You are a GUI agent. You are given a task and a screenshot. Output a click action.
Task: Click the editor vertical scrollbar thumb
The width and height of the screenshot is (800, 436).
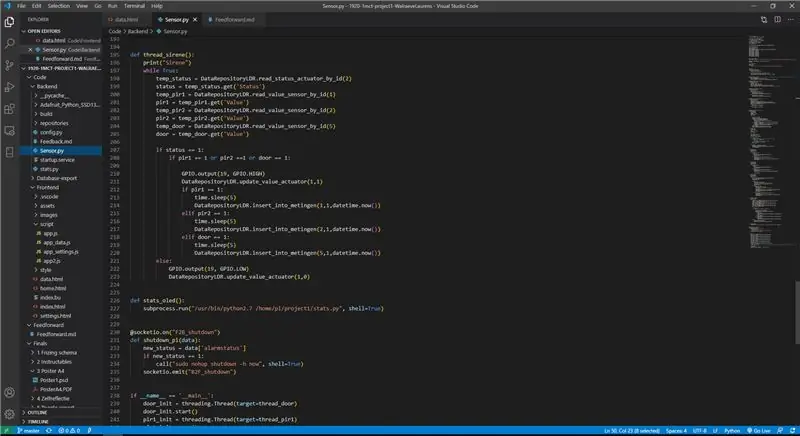797,313
